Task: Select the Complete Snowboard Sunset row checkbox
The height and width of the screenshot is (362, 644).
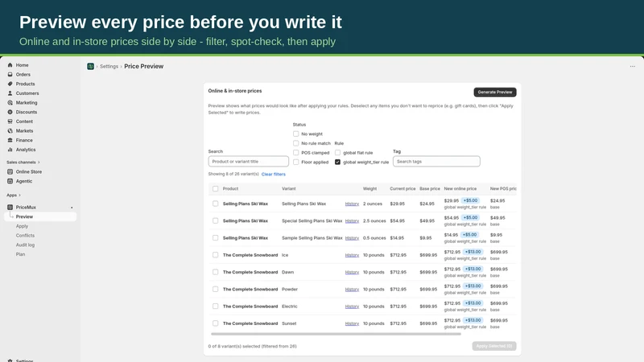Action: pos(215,323)
